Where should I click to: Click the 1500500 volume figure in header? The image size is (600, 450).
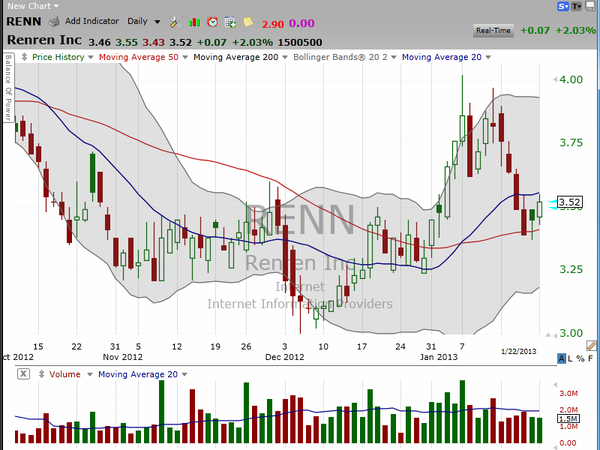[x=300, y=42]
